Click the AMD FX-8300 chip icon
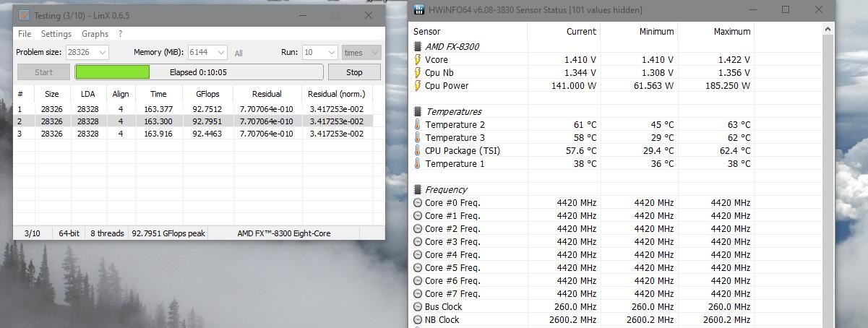Screen dimensions: 868x328 (417, 46)
